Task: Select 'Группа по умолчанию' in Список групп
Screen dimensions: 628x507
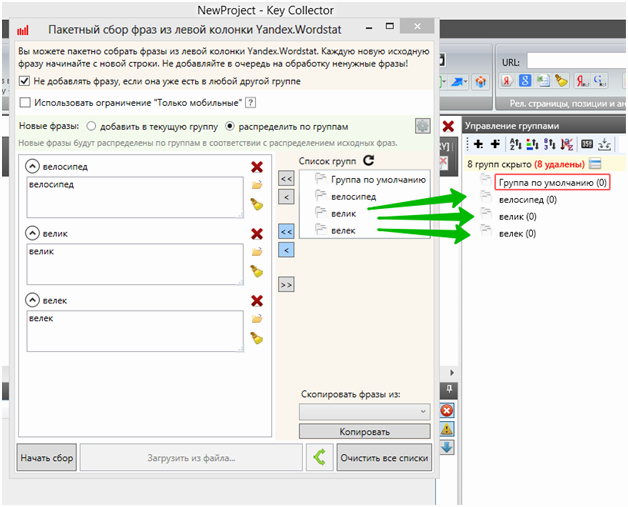Action: point(378,179)
